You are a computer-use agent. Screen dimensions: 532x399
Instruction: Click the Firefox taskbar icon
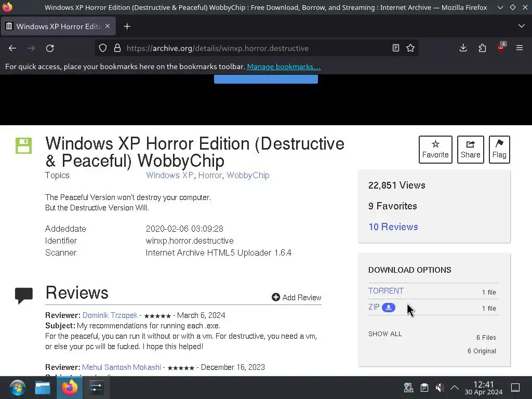pyautogui.click(x=70, y=388)
